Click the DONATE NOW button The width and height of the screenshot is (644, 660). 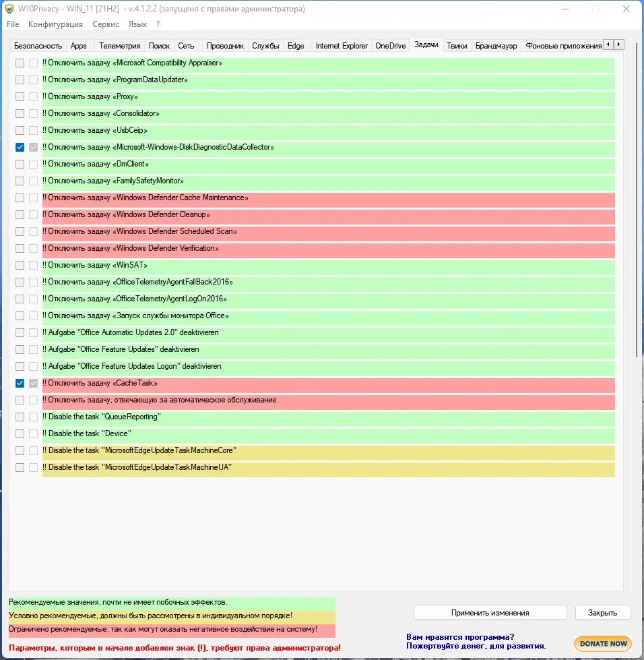tap(603, 644)
